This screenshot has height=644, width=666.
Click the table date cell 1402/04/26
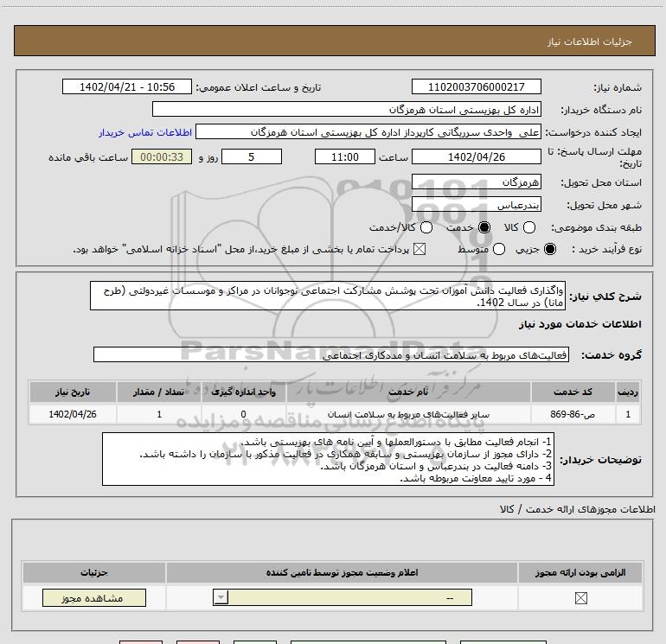coord(73,414)
